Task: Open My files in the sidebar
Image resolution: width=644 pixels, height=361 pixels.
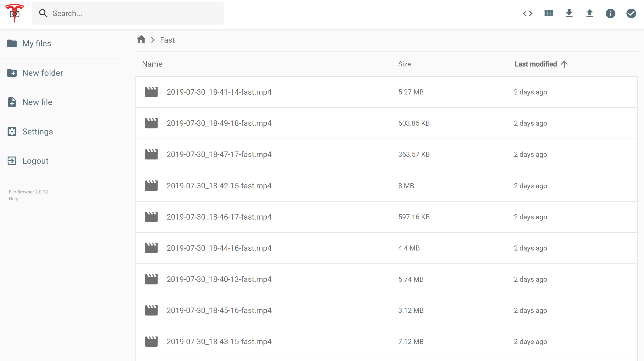Action: (36, 43)
